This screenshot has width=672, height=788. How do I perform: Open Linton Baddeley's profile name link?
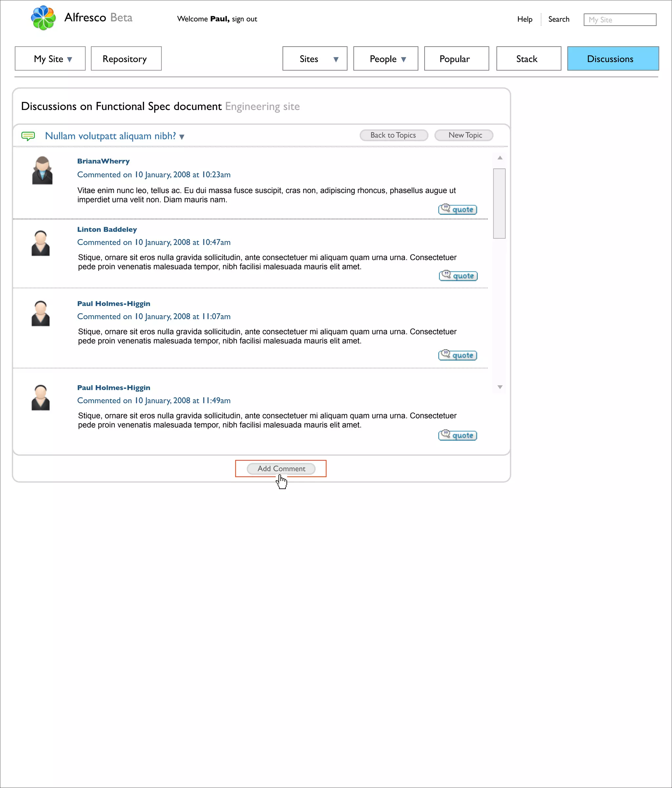[107, 229]
